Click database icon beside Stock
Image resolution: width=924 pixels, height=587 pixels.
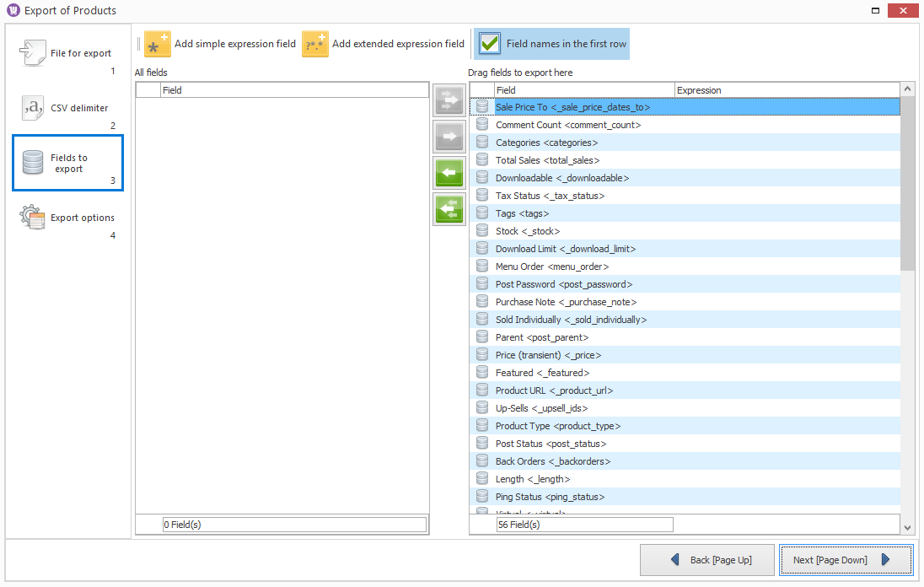click(482, 230)
